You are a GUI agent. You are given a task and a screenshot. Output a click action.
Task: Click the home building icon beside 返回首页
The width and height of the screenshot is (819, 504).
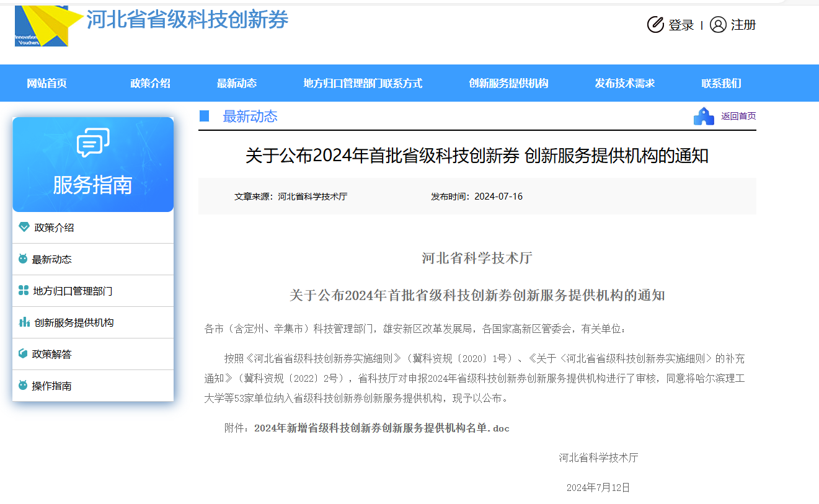[x=704, y=117]
